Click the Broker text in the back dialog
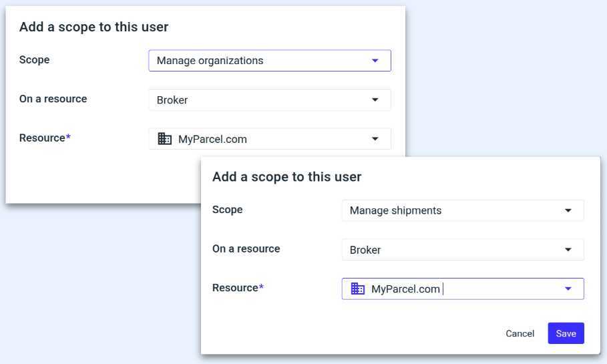Image resolution: width=607 pixels, height=364 pixels. tap(172, 100)
